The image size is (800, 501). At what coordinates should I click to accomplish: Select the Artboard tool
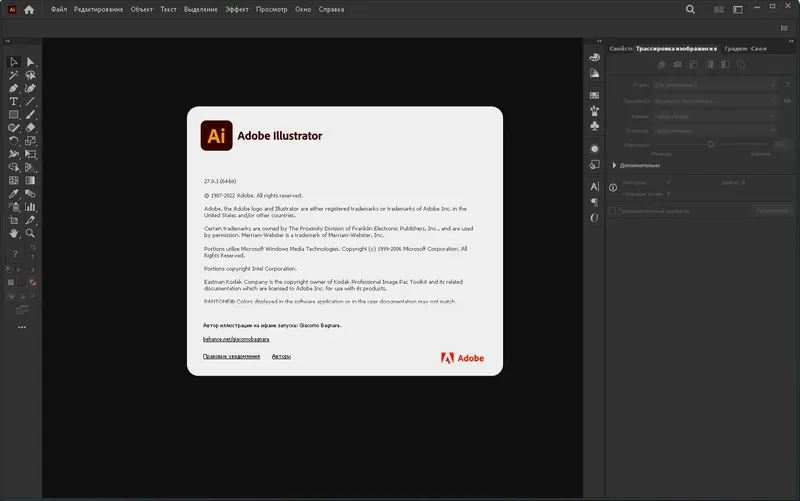click(14, 220)
